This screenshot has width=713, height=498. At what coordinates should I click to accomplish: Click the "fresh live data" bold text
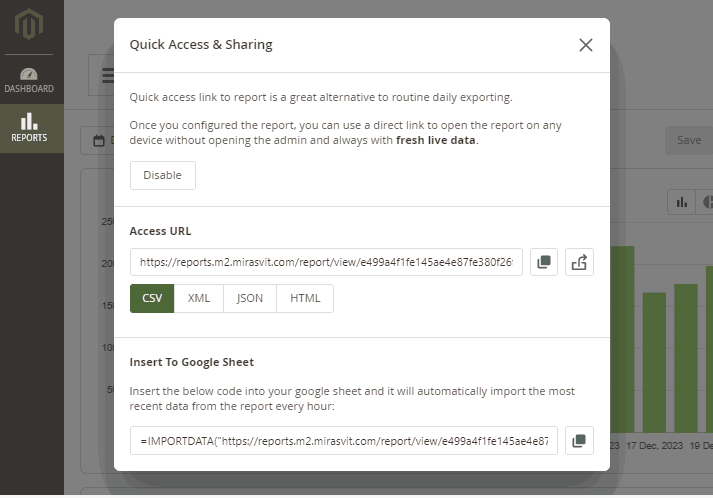tap(436, 140)
